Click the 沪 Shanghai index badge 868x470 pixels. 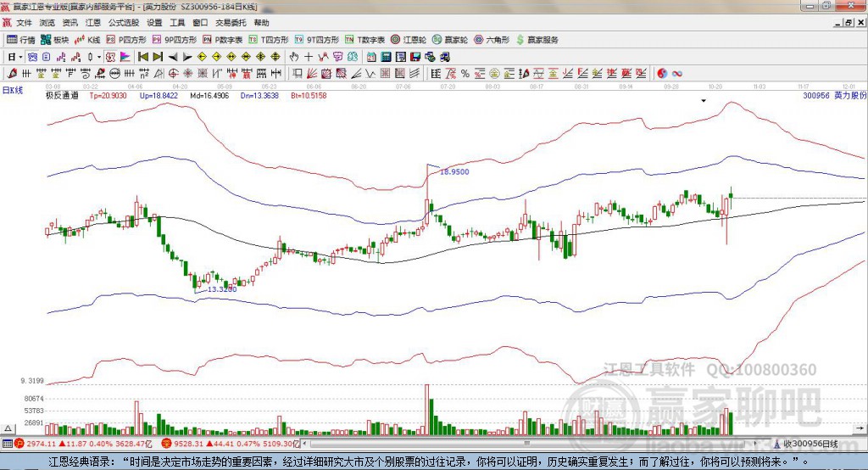point(19,444)
